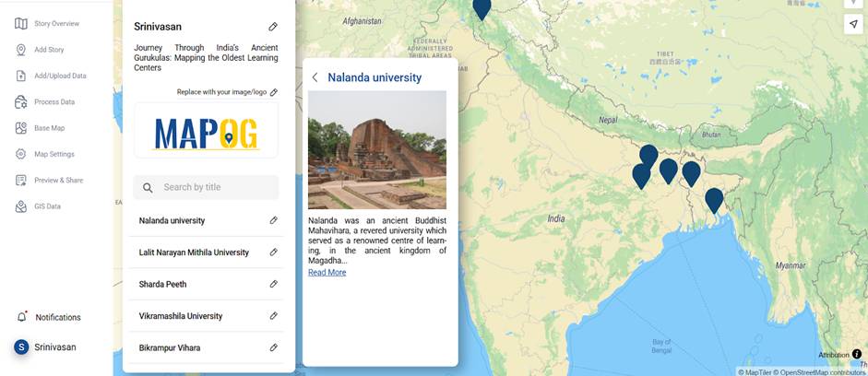Open the Read More link
Screen dimensions: 868x376
[x=327, y=273]
